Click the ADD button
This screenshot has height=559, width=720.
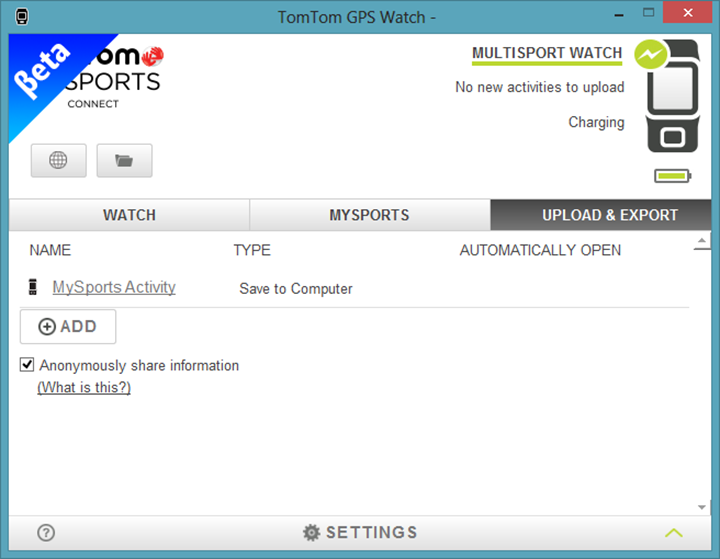click(68, 327)
